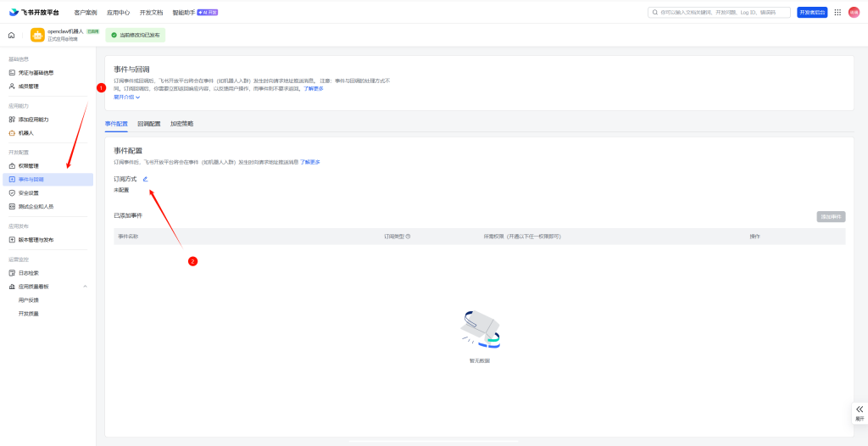Switch to the 回调配置 tab

pos(149,124)
